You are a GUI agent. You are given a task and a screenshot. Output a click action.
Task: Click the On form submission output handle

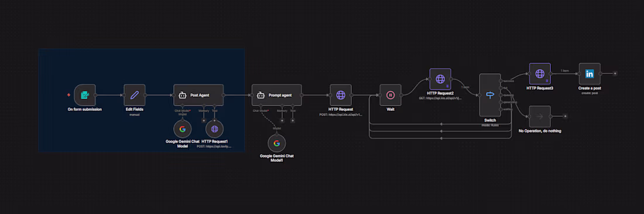tap(95, 95)
